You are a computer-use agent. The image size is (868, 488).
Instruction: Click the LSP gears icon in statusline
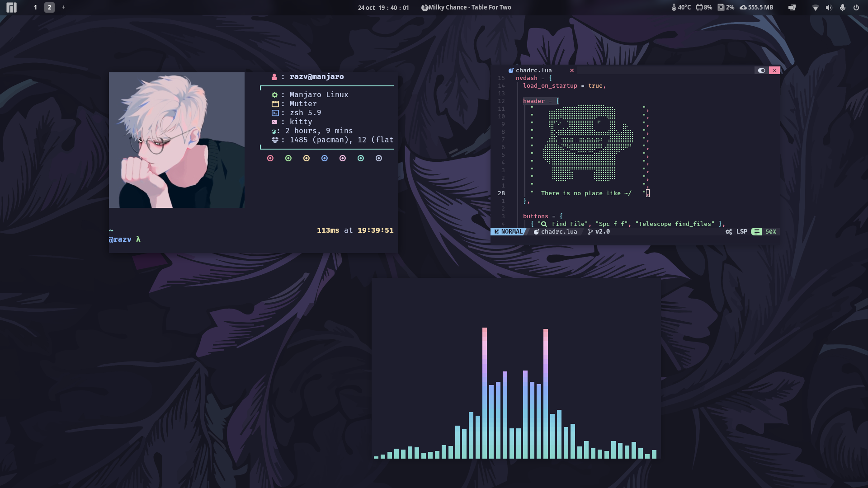tap(729, 231)
